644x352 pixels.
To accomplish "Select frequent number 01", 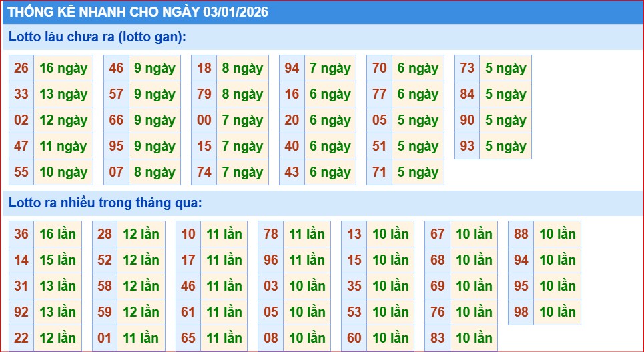I will point(105,338).
